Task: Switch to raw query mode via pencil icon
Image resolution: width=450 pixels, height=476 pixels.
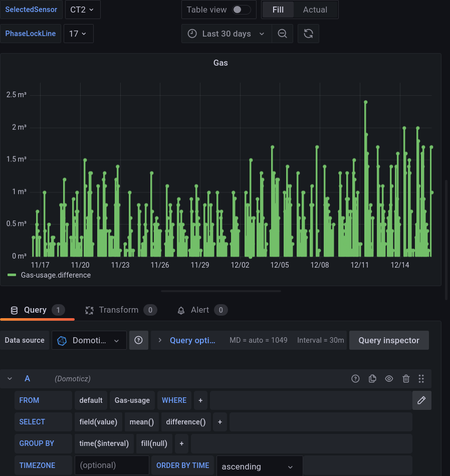Action: pyautogui.click(x=421, y=400)
